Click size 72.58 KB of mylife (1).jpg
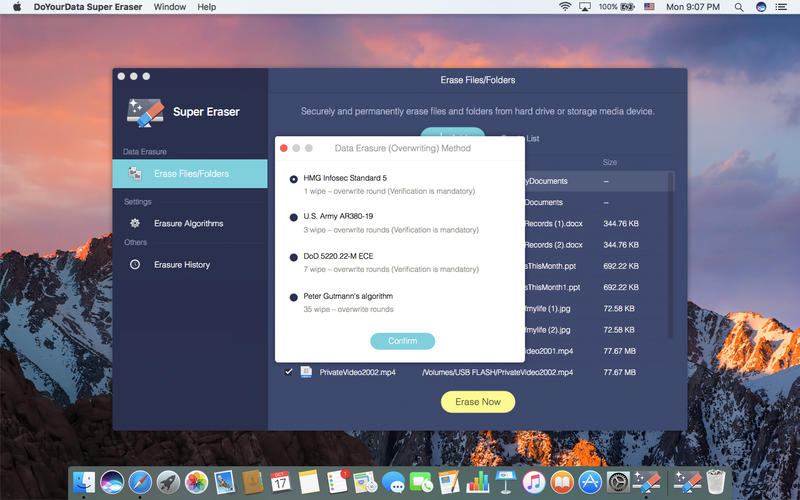The width and height of the screenshot is (800, 500). pos(618,309)
